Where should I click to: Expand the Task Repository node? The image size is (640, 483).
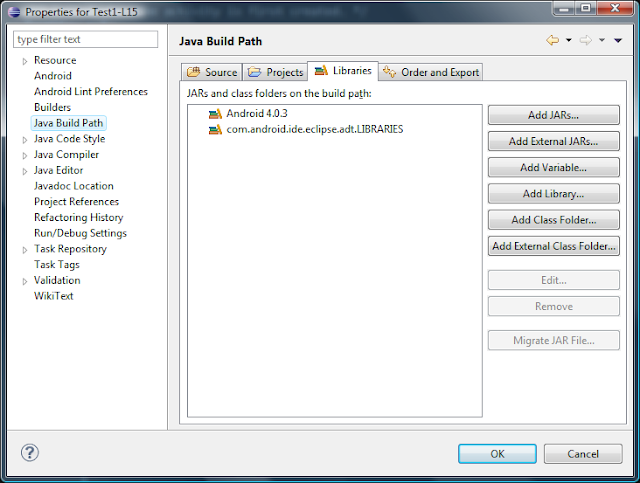tap(25, 250)
